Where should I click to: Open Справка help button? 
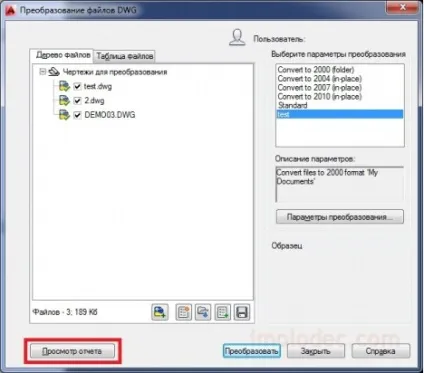tap(380, 351)
